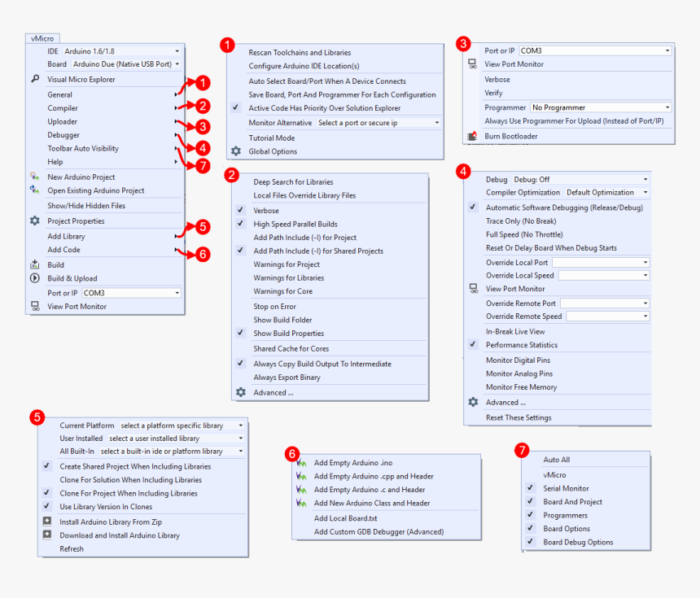Image resolution: width=700 pixels, height=598 pixels.
Task: Click Configure Arduino IDE Location(s)
Action: (x=304, y=66)
